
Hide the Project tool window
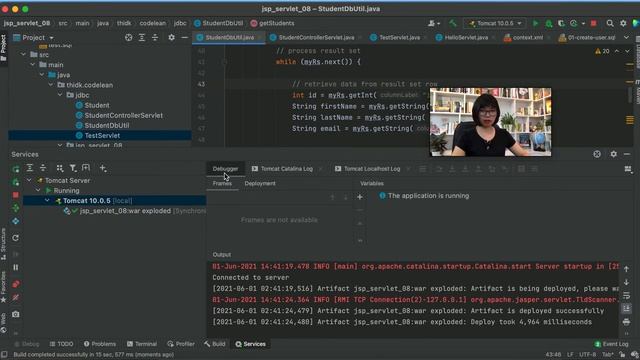[x=184, y=38]
